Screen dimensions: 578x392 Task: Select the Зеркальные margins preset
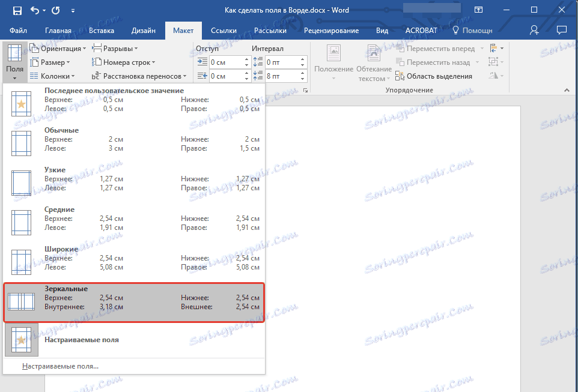point(133,303)
